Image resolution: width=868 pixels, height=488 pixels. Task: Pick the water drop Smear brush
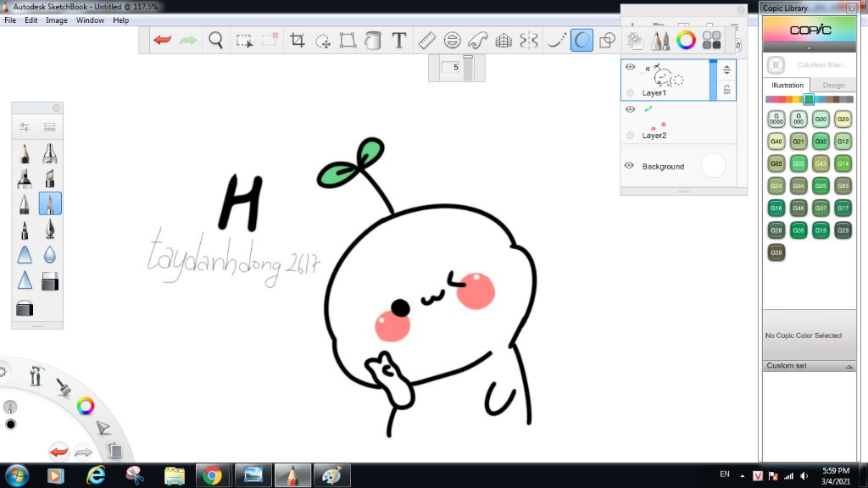point(50,254)
